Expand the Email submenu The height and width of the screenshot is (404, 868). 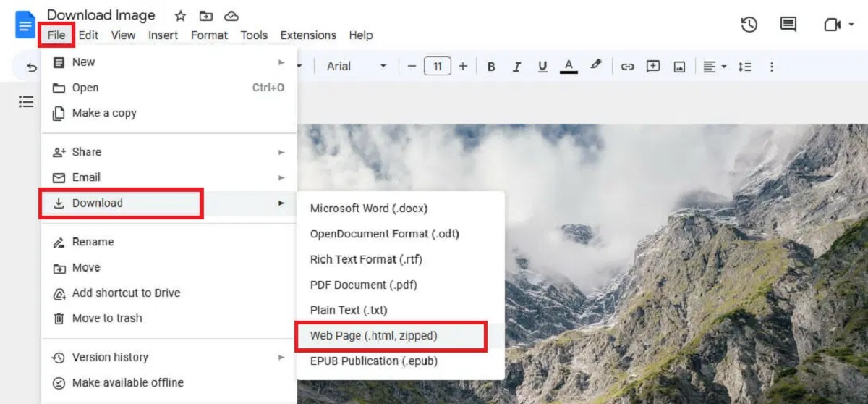tap(169, 177)
